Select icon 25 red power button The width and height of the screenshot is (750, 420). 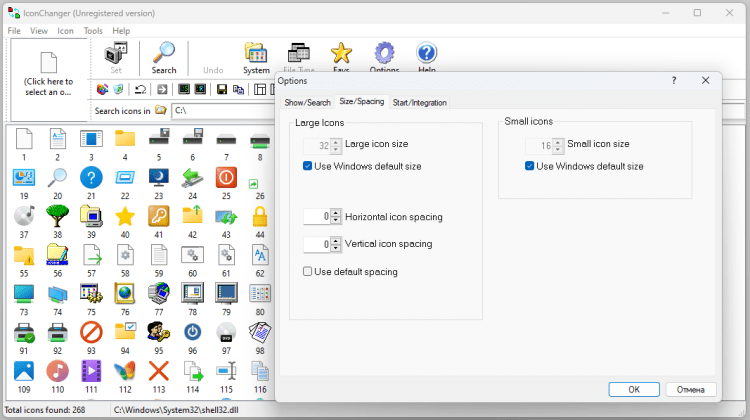click(226, 178)
